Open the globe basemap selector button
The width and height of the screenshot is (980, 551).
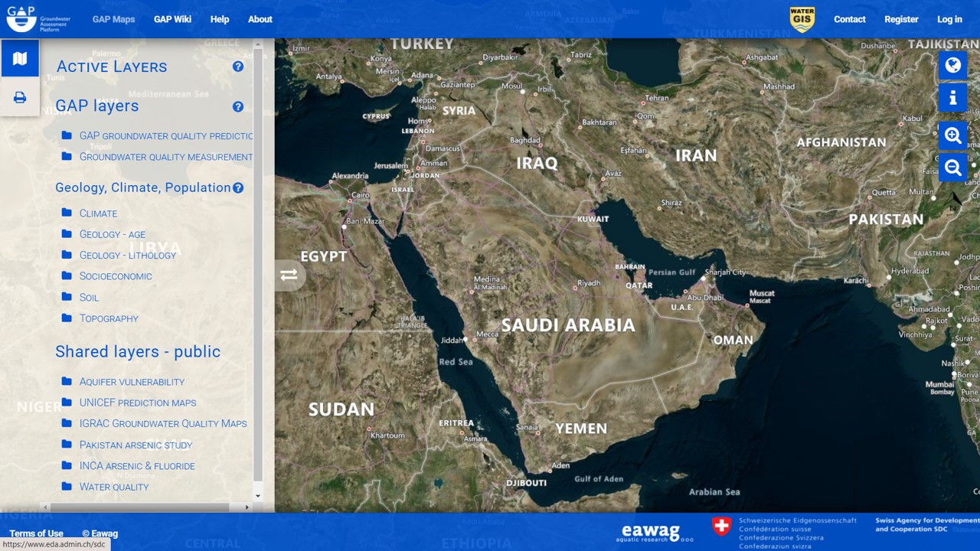pyautogui.click(x=952, y=65)
